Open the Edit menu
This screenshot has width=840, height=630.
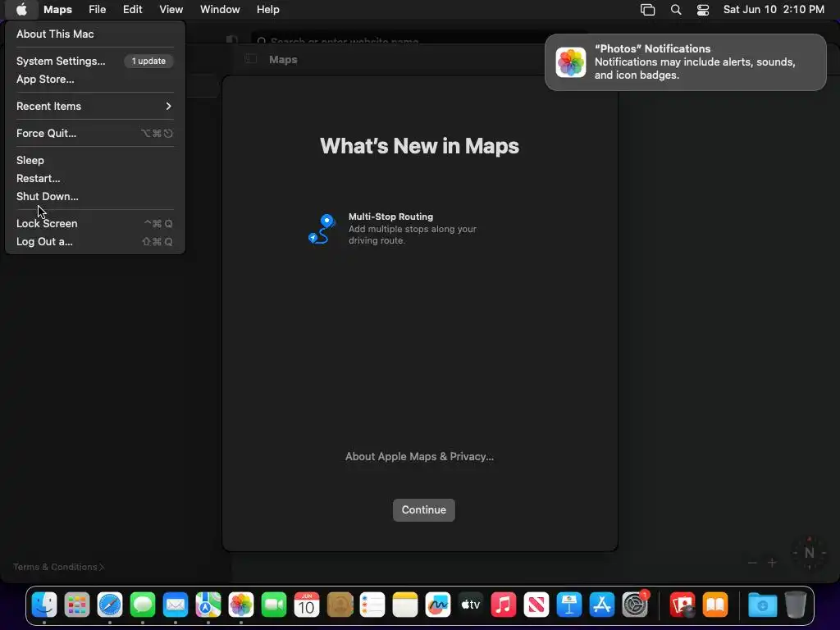(x=132, y=10)
